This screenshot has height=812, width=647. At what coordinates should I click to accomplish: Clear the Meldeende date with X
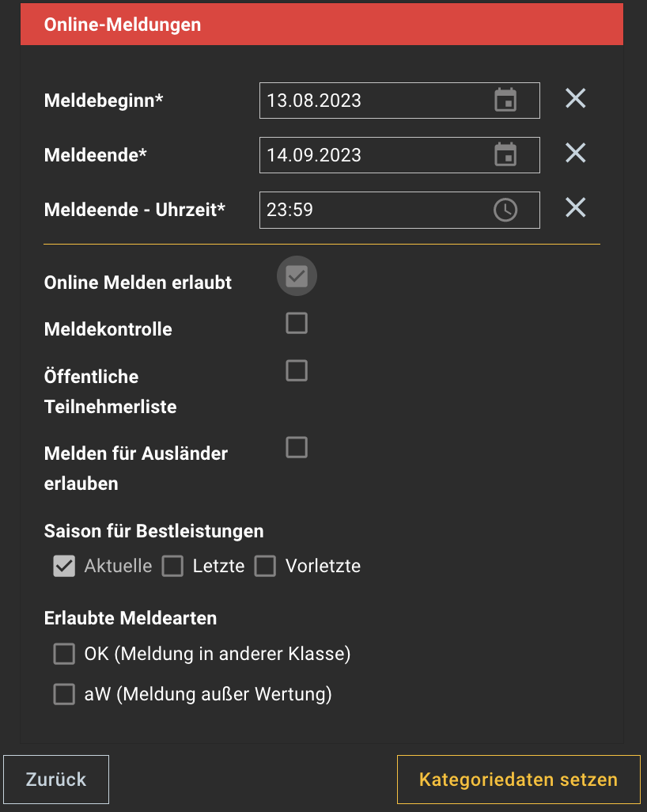click(x=575, y=153)
